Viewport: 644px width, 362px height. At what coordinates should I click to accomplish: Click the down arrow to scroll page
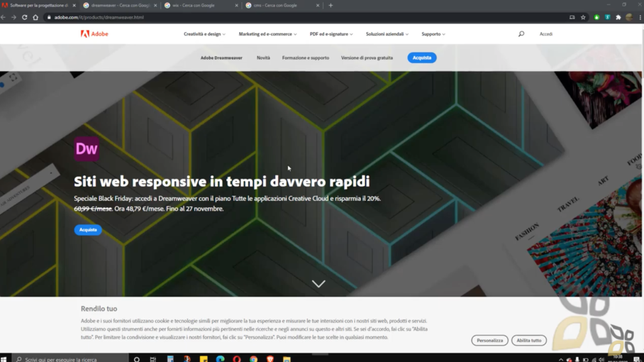[x=319, y=283]
